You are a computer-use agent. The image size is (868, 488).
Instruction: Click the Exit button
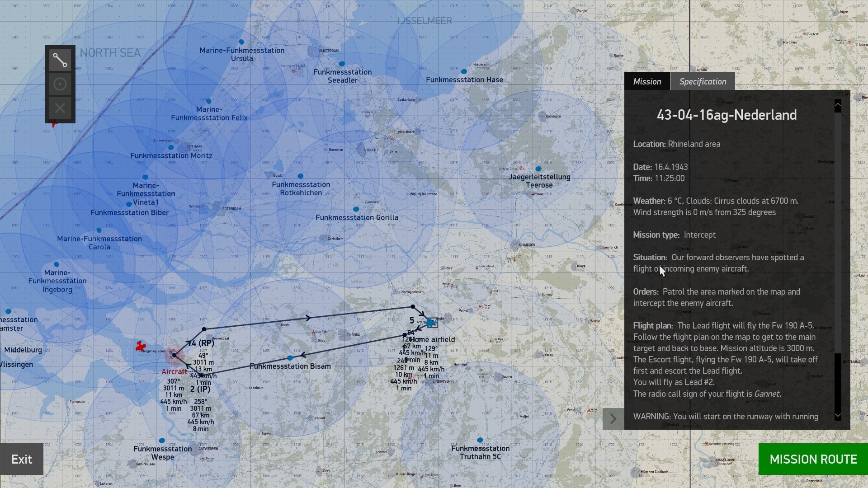coord(22,459)
